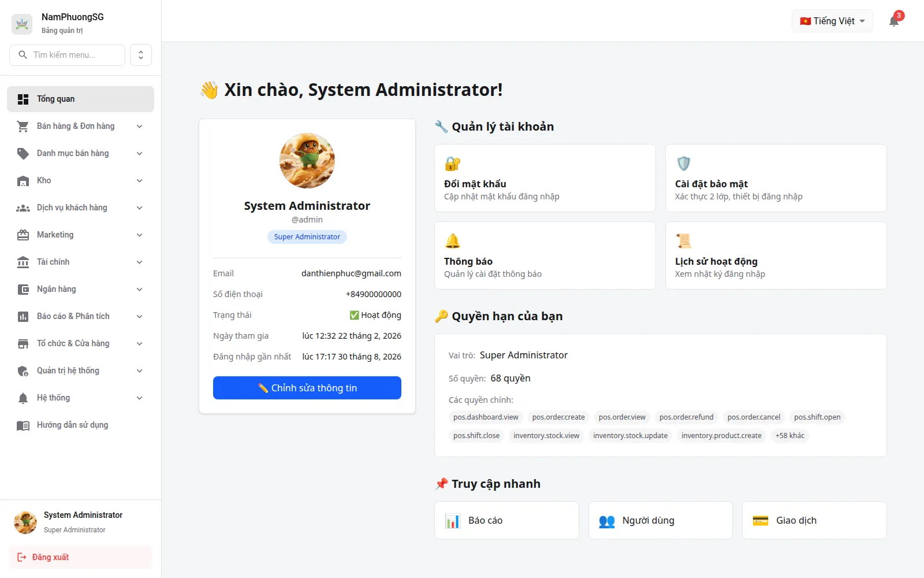Open the Cài đặt bảo mật card

pos(776,178)
